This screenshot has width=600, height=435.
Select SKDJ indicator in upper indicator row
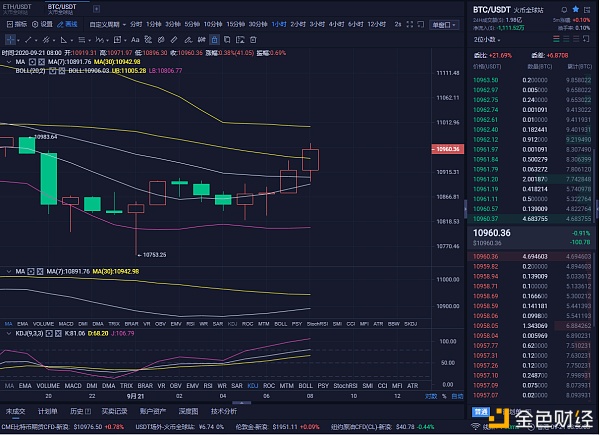pyautogui.click(x=410, y=324)
